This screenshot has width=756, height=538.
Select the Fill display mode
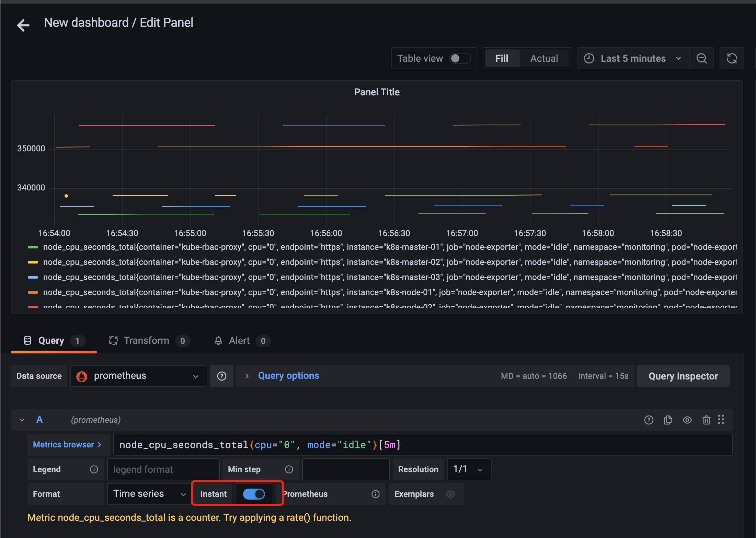(x=502, y=59)
